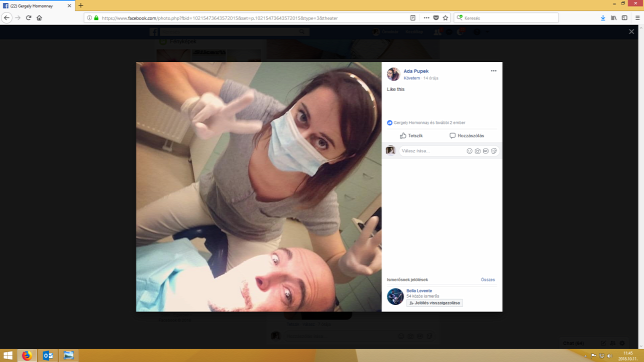Screen dimensions: 644x362
Task: Open the Firefox hamburger menu
Action: pos(637,18)
